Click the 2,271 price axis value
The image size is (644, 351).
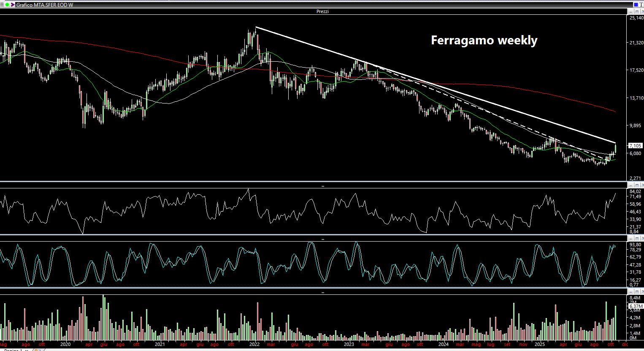(x=636, y=179)
